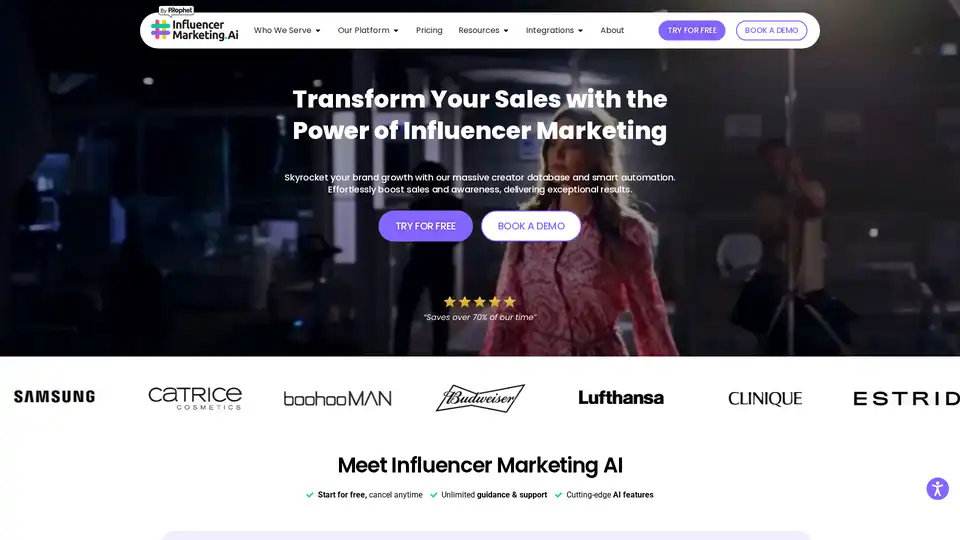The image size is (960, 540).
Task: Expand the Integrations dropdown menu
Action: 554,30
